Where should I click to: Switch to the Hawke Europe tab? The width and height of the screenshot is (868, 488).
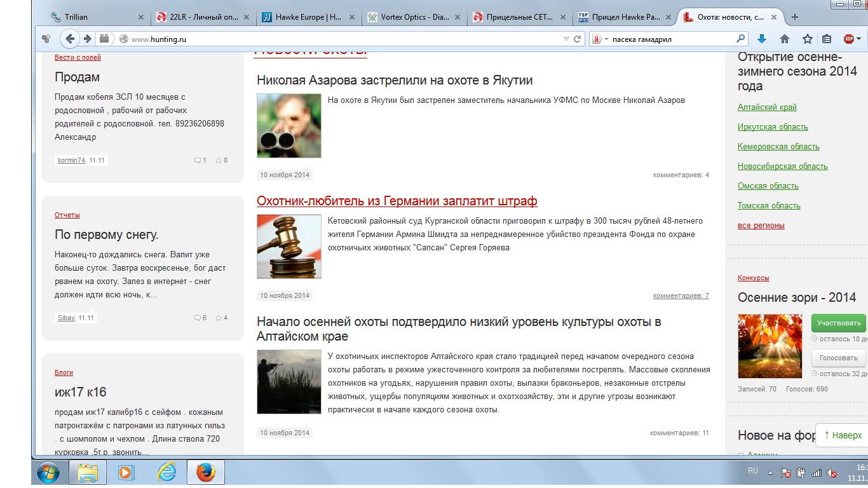pyautogui.click(x=308, y=17)
